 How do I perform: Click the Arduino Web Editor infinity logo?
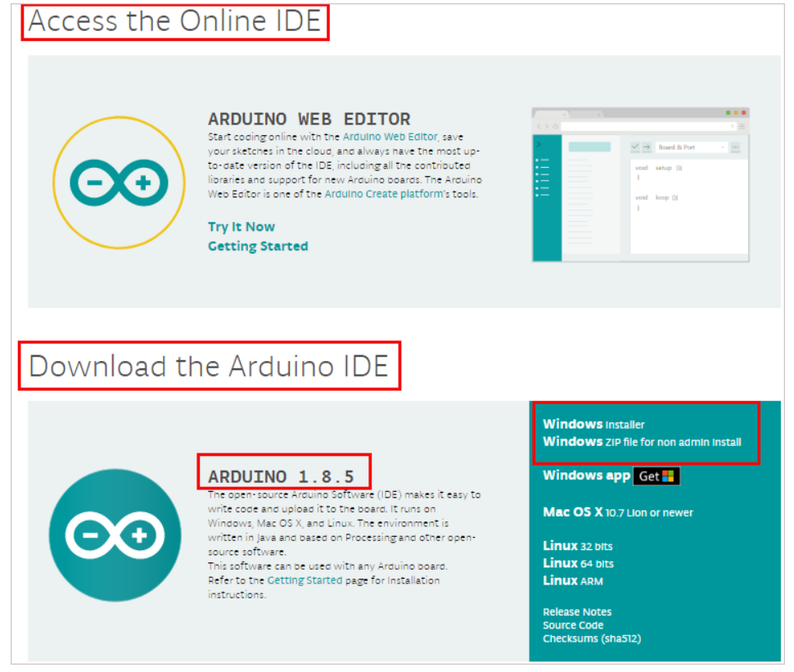[119, 183]
